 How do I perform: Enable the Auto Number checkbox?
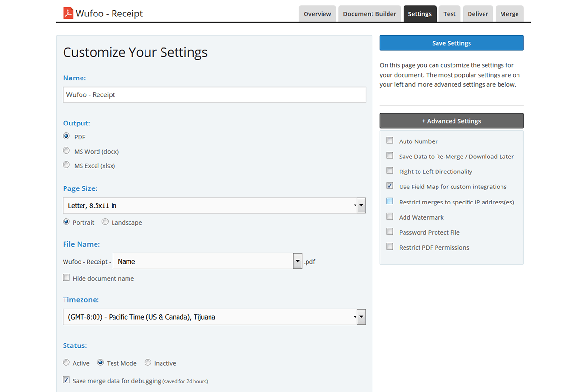pos(390,141)
